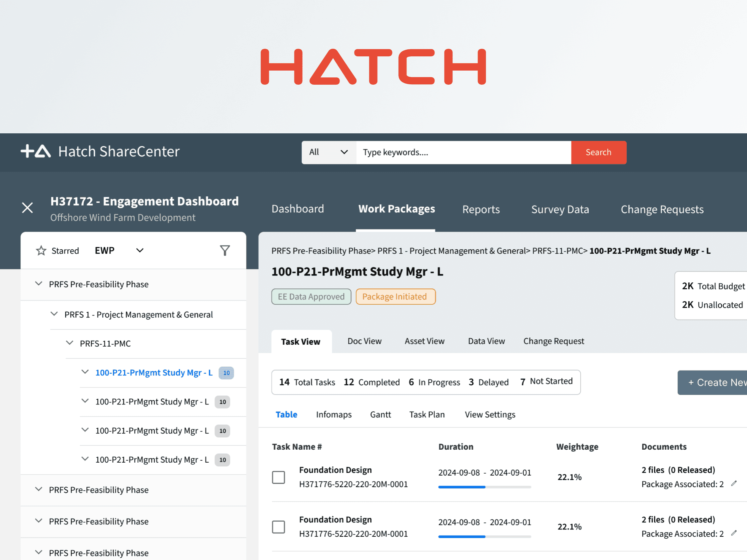The width and height of the screenshot is (747, 560).
Task: Click PRFS Pre-Feasibility Phase in the breadcrumb
Action: 321,251
